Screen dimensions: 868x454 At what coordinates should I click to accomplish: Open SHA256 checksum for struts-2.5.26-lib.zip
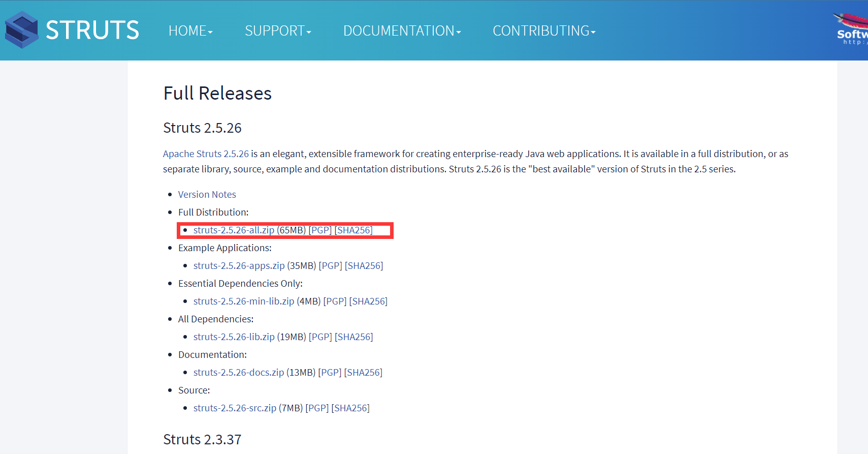click(x=354, y=337)
